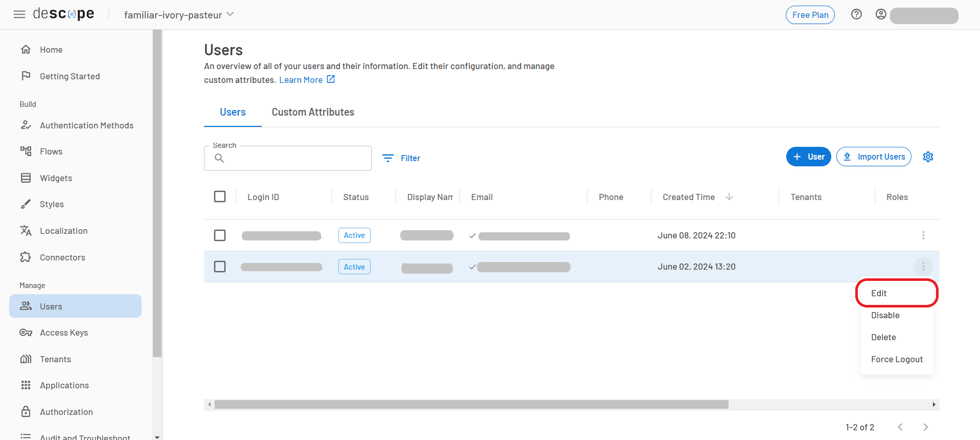Add a new User with plus button
980x440 pixels.
pos(809,157)
